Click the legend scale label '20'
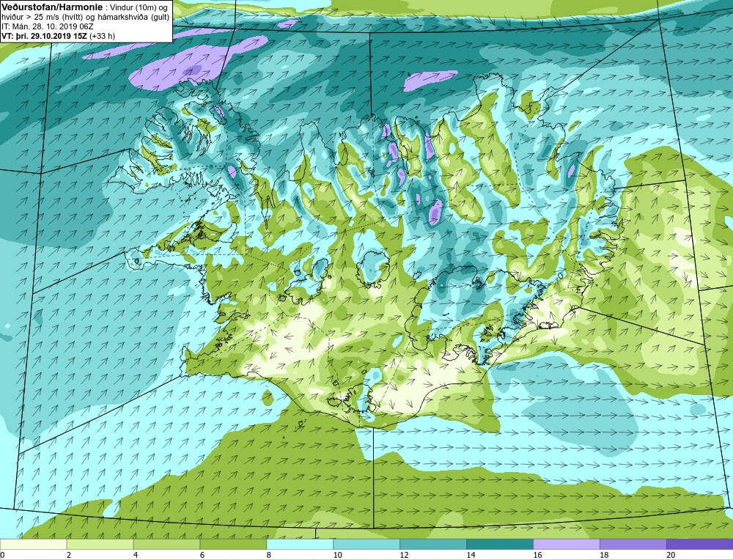Screen dimensions: 733x560 [x=671, y=555]
